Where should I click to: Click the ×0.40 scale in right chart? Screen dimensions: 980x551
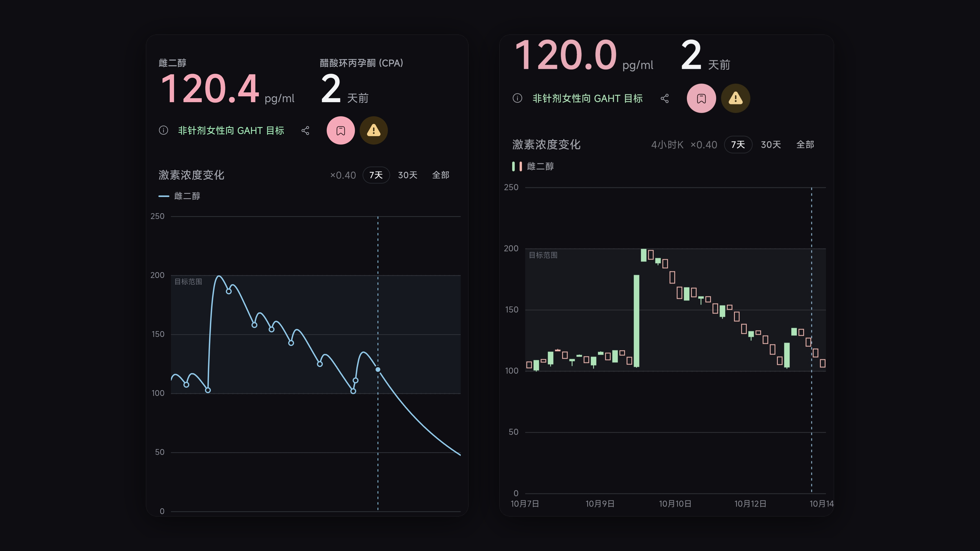pyautogui.click(x=704, y=145)
